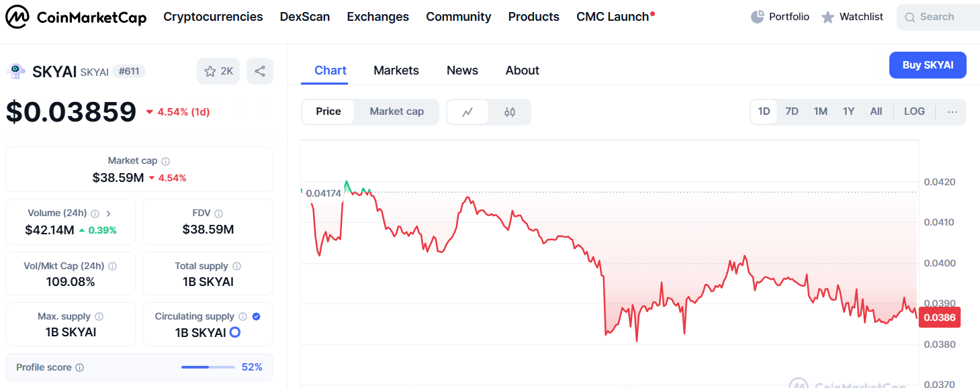Screen dimensions: 980x388
Task: Open the chart more options ellipsis
Action: (x=952, y=112)
